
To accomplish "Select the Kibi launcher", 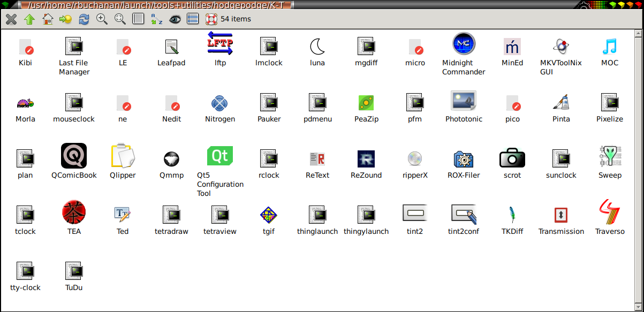I will click(x=26, y=47).
